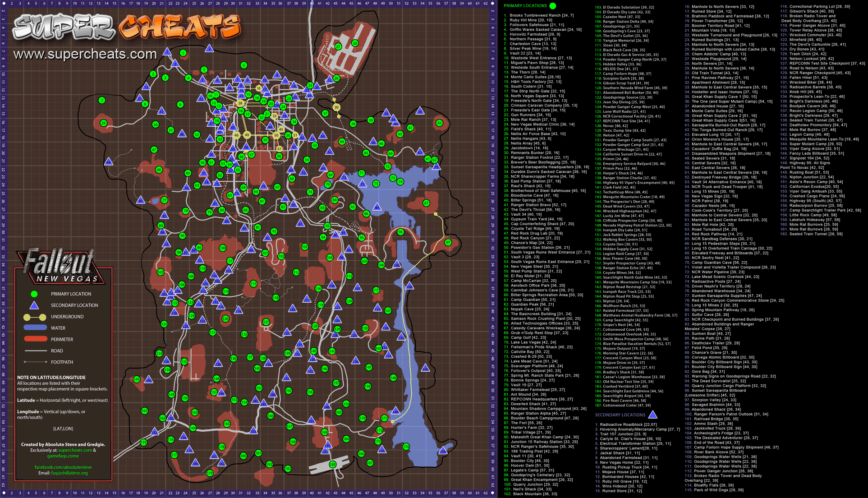This screenshot has height=498, width=868.
Task: Select green primary marker 107 Goodsprings
Action: [x=161, y=272]
